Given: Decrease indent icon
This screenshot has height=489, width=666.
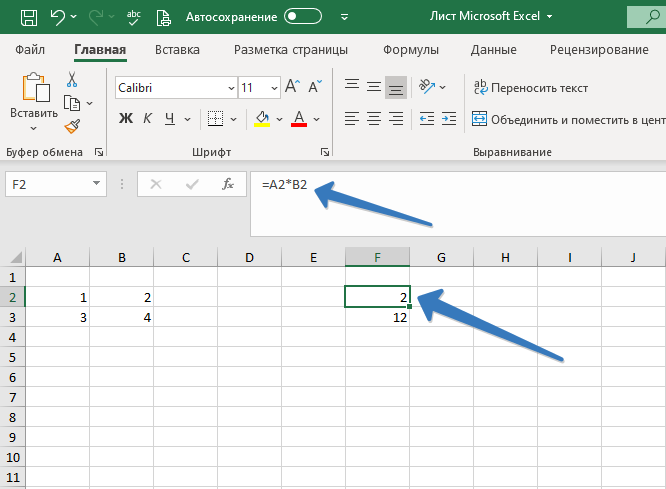Looking at the screenshot, I should 427,119.
